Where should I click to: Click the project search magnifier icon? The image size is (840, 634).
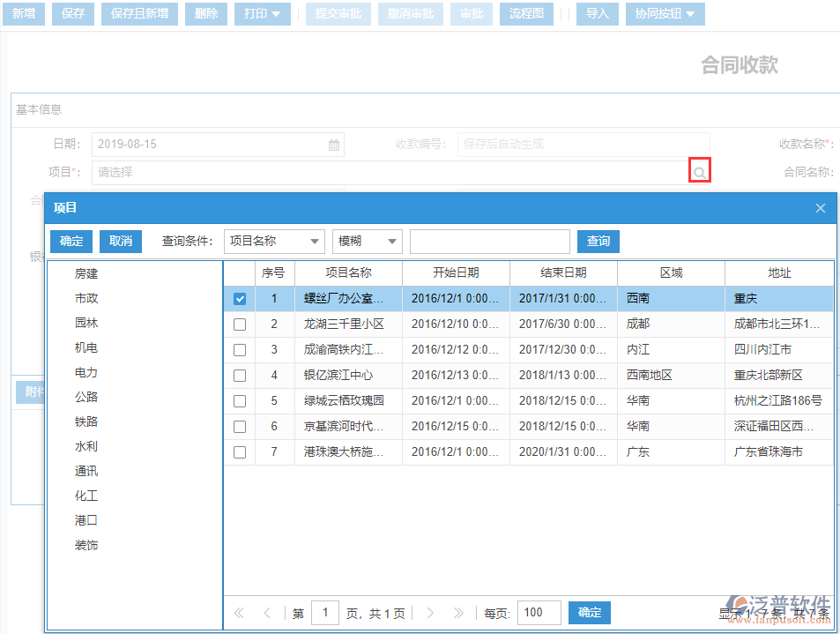699,169
